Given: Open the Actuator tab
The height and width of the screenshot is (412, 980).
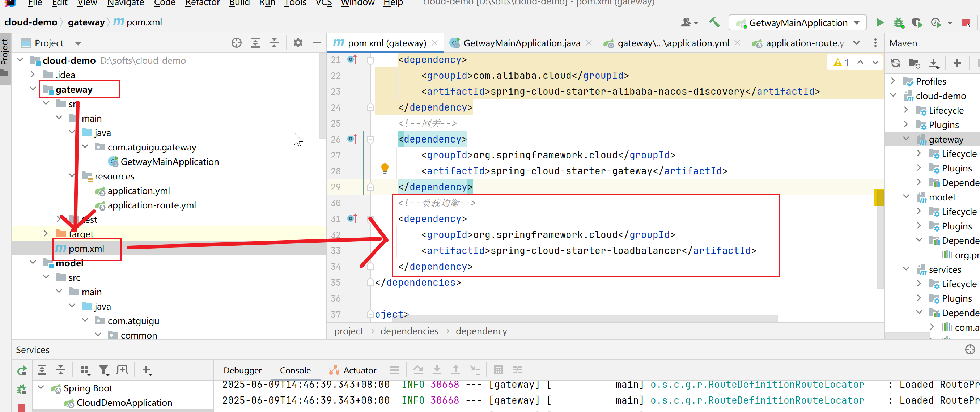Looking at the screenshot, I should (353, 370).
